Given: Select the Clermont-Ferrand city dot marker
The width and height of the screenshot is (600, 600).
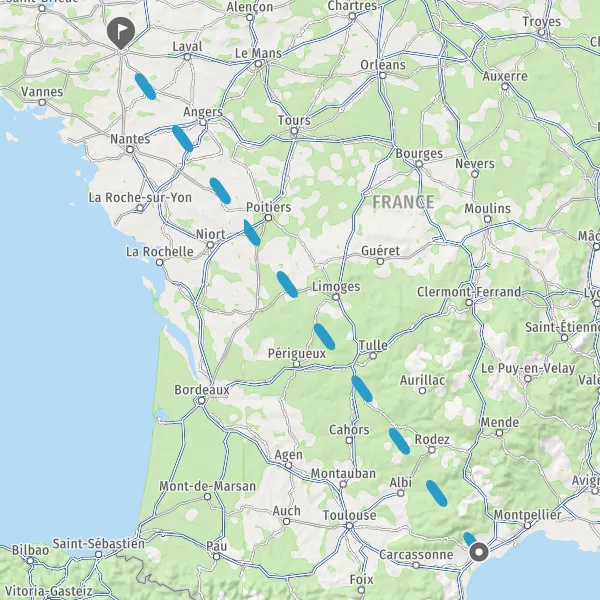Looking at the screenshot, I should click(469, 303).
